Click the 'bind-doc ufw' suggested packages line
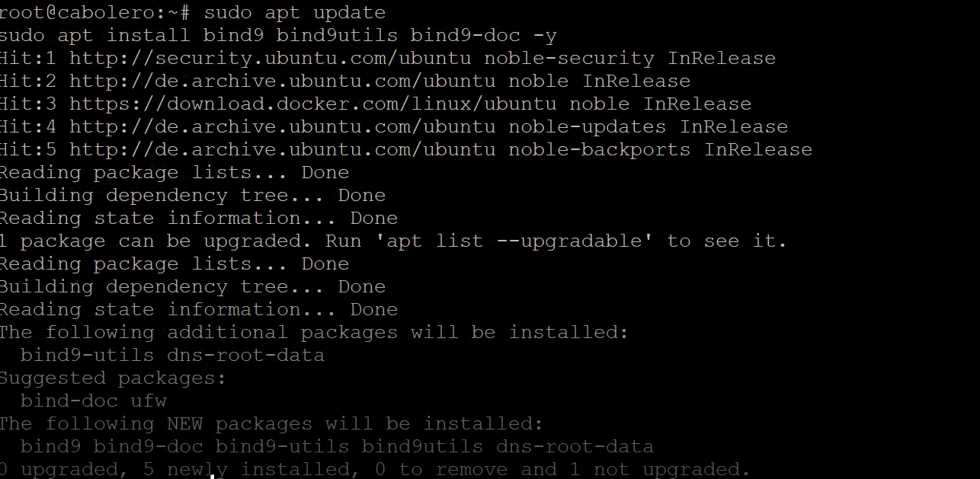This screenshot has height=479, width=980. [93, 401]
